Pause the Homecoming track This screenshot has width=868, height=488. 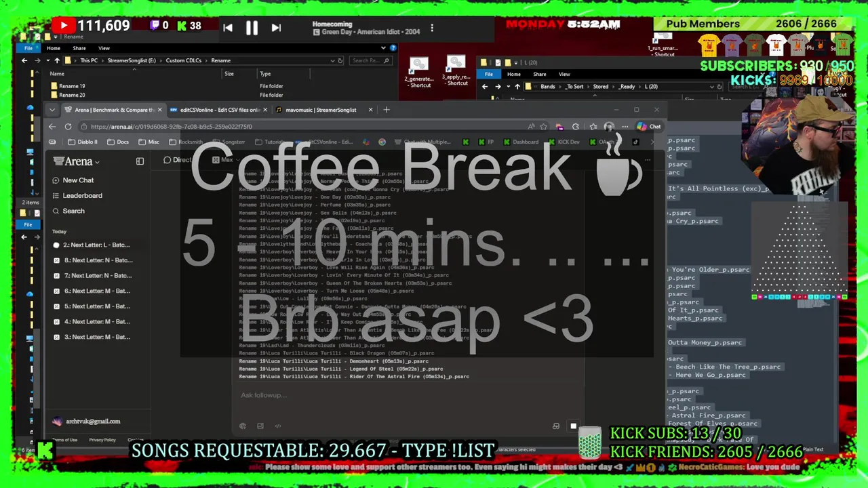[252, 28]
